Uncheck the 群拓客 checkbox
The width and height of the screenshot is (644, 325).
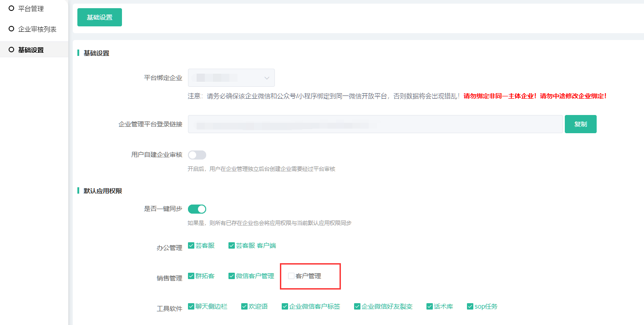click(192, 276)
